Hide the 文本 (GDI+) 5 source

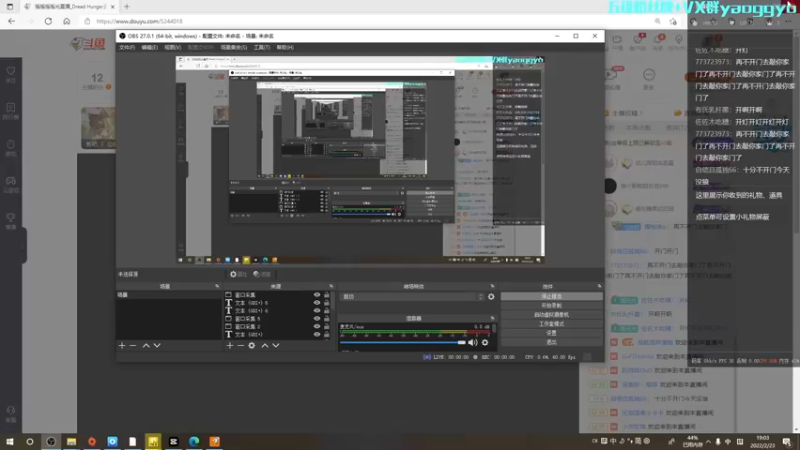coord(317,303)
